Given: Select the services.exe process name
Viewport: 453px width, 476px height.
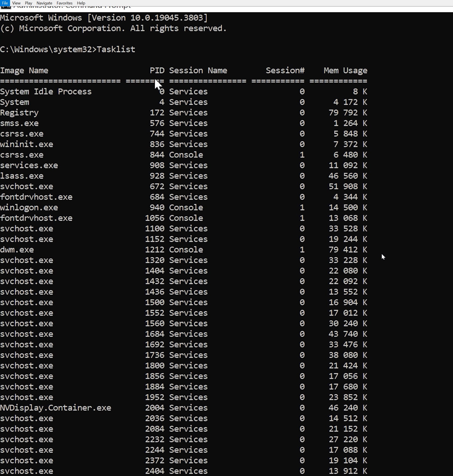Looking at the screenshot, I should (x=29, y=165).
